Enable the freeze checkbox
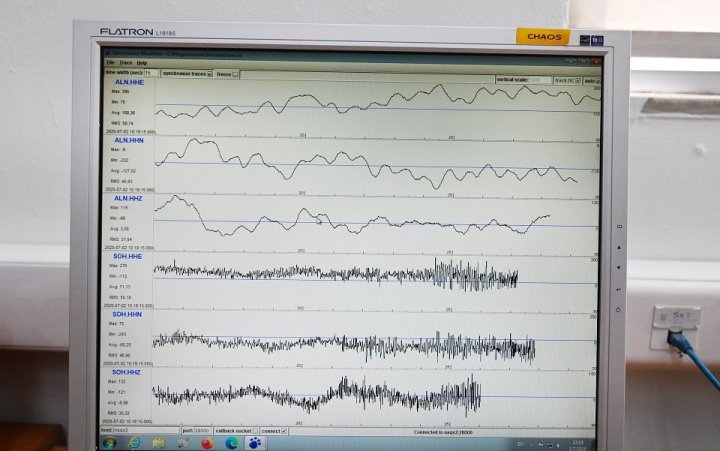The width and height of the screenshot is (720, 451). tap(235, 73)
